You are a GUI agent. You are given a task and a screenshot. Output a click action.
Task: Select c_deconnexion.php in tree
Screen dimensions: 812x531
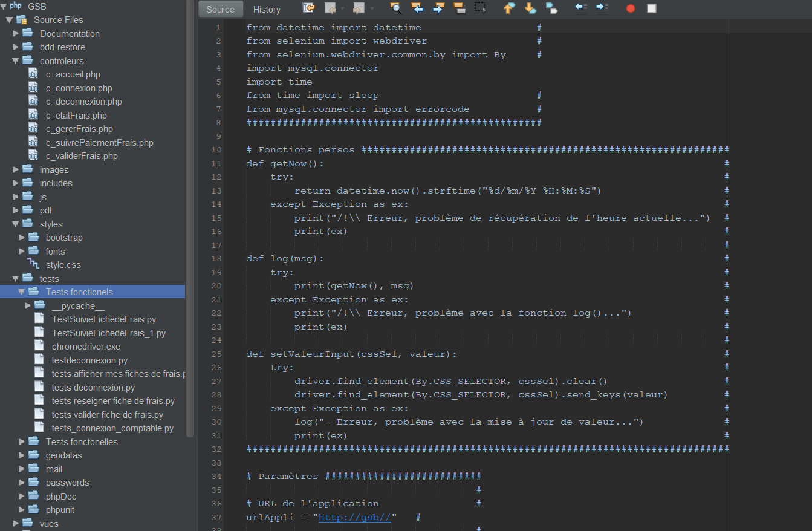[x=84, y=102]
